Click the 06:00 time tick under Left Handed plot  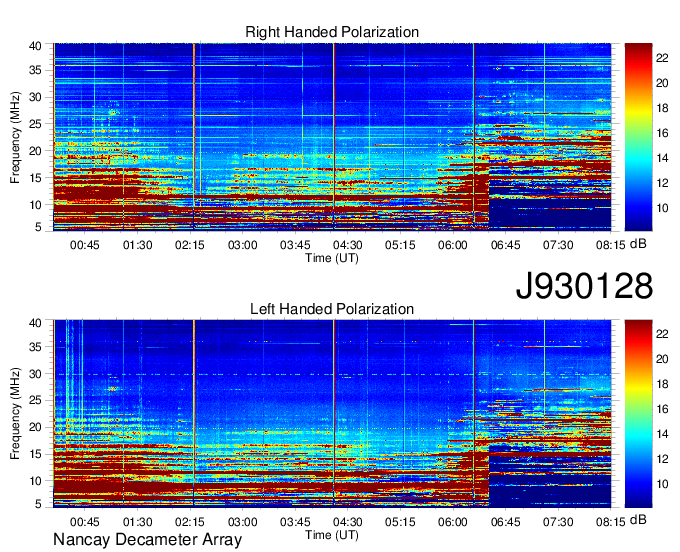click(452, 522)
